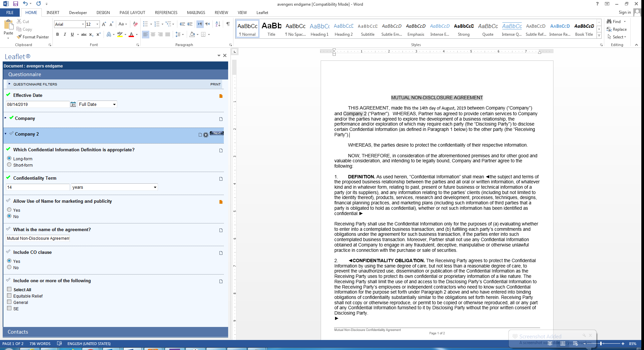Image resolution: width=644 pixels, height=350 pixels.
Task: Increase paragraph indent
Action: [x=190, y=24]
